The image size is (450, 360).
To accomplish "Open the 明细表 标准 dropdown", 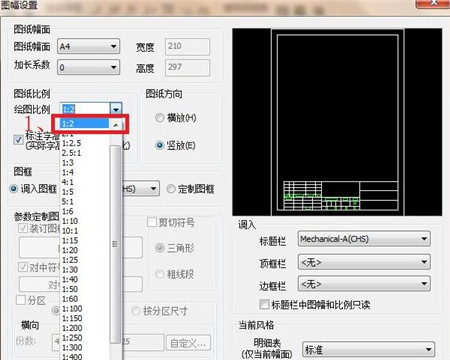I will [368, 349].
